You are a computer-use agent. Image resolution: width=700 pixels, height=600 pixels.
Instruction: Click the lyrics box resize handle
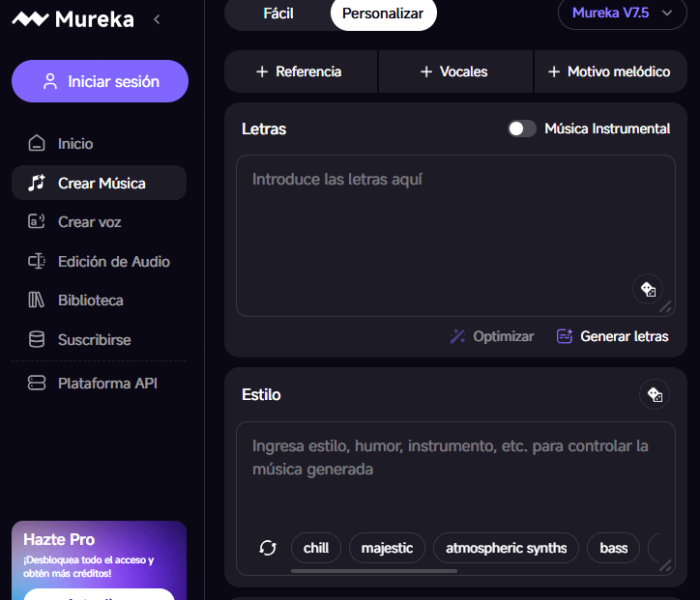(665, 307)
